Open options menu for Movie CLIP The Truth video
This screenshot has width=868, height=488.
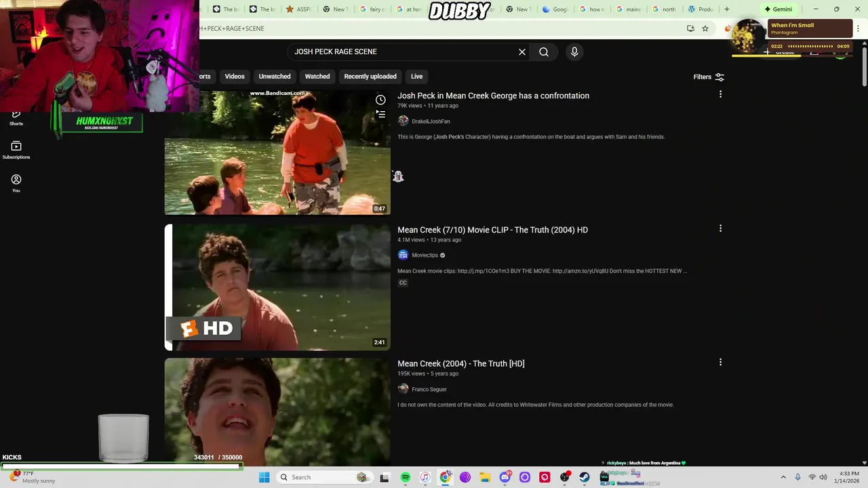pos(720,229)
